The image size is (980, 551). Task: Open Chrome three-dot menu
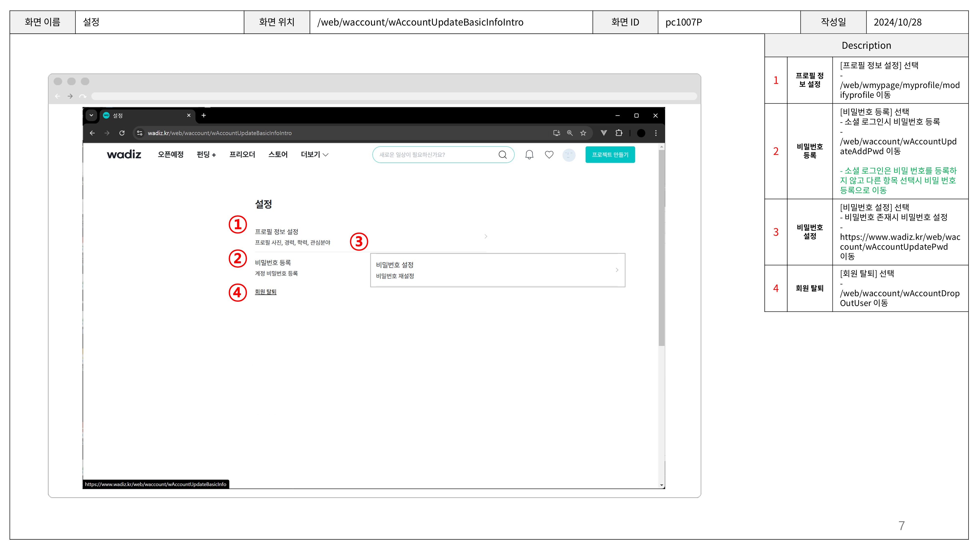pos(655,133)
